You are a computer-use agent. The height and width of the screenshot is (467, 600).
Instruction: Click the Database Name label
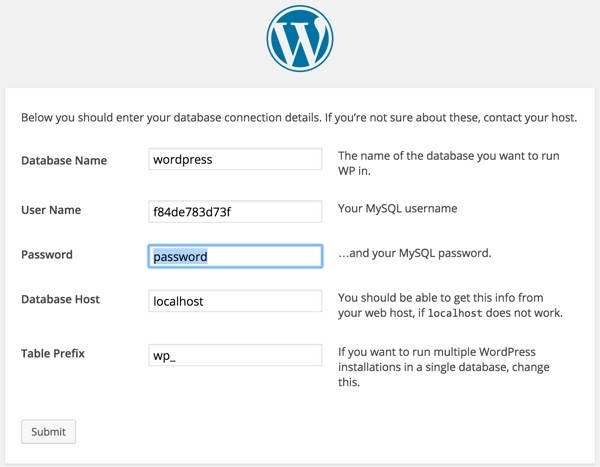click(x=64, y=160)
